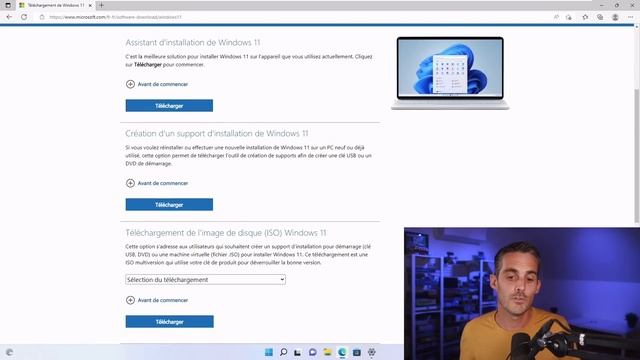640x360 pixels.
Task: Click the heading Assistant d'installation de Windows 11
Action: point(193,42)
